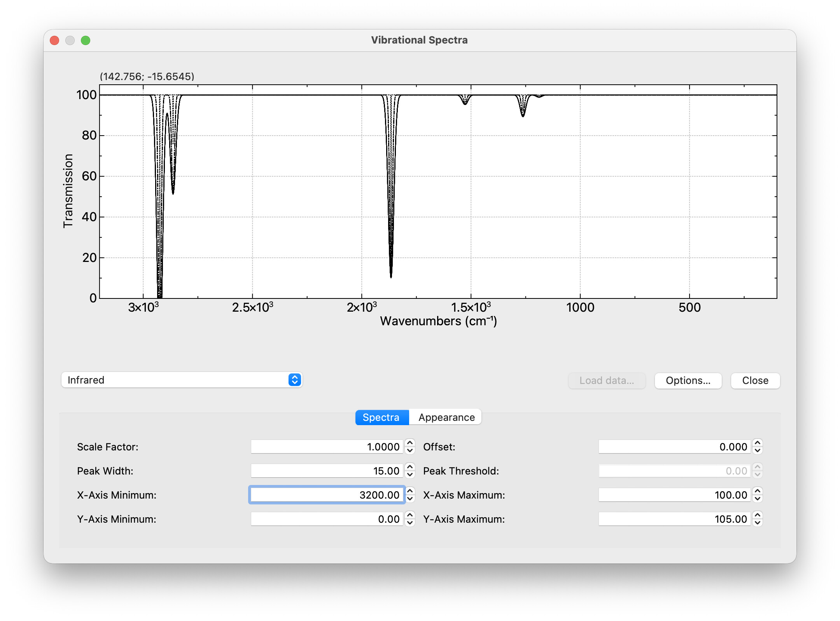The width and height of the screenshot is (840, 621).
Task: Decrement the Peak Width stepper down arrow
Action: tap(409, 475)
